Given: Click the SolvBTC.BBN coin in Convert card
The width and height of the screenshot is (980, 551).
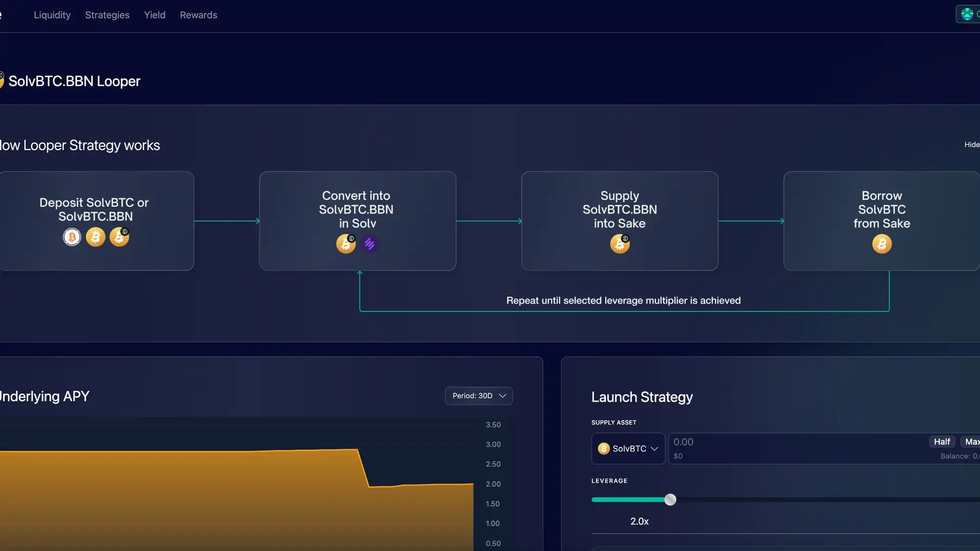Looking at the screenshot, I should pos(346,244).
